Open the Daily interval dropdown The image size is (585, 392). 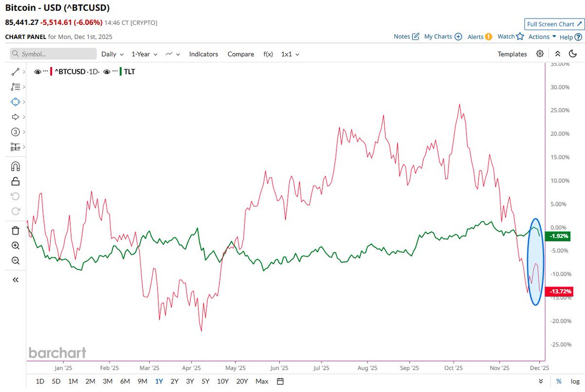[x=112, y=54]
